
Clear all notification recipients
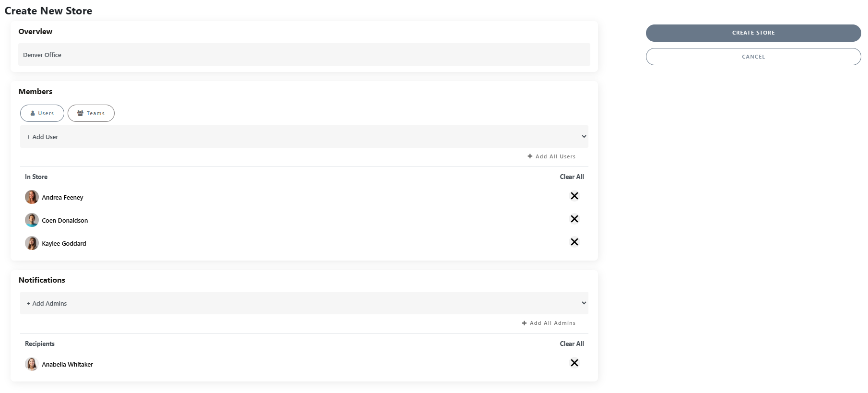(x=572, y=344)
